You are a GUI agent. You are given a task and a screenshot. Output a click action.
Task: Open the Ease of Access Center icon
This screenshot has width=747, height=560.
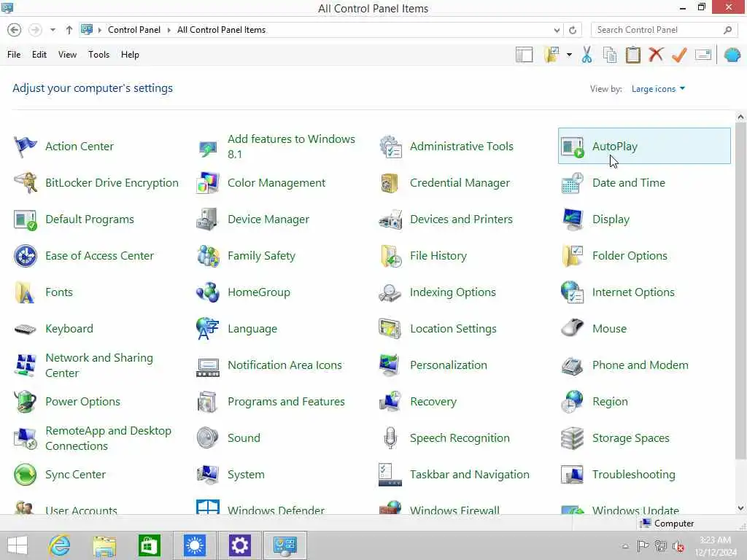click(x=25, y=256)
